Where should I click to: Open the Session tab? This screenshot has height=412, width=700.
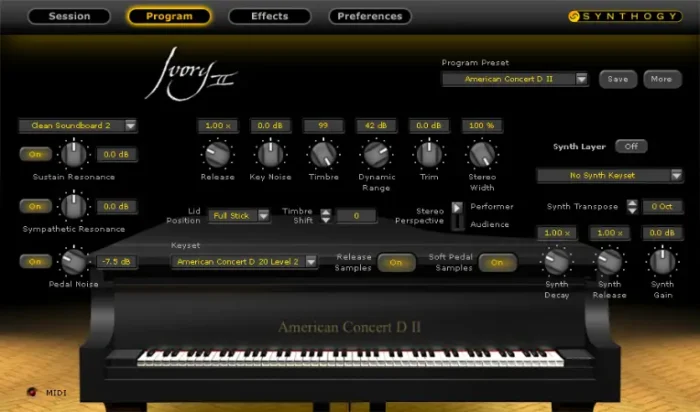coord(69,16)
